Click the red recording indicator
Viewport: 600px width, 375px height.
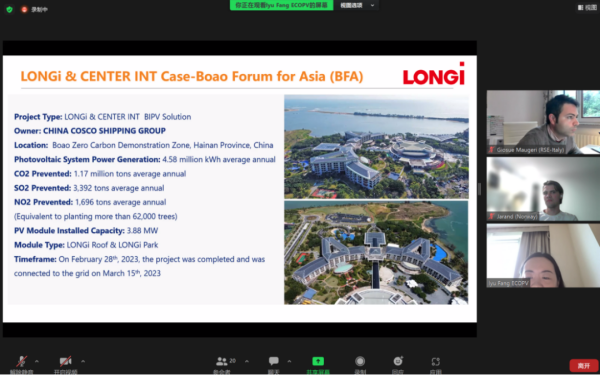[x=34, y=10]
